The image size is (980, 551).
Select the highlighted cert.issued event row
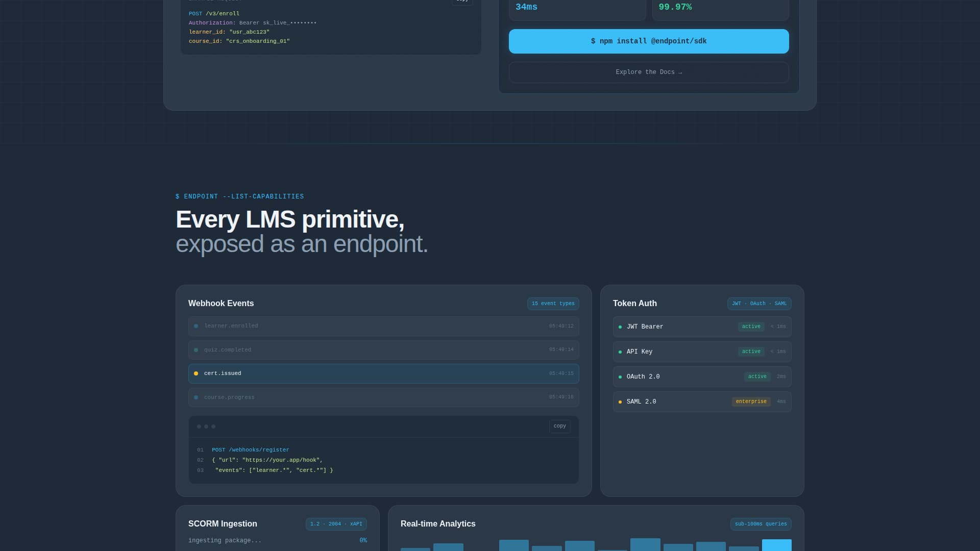383,373
